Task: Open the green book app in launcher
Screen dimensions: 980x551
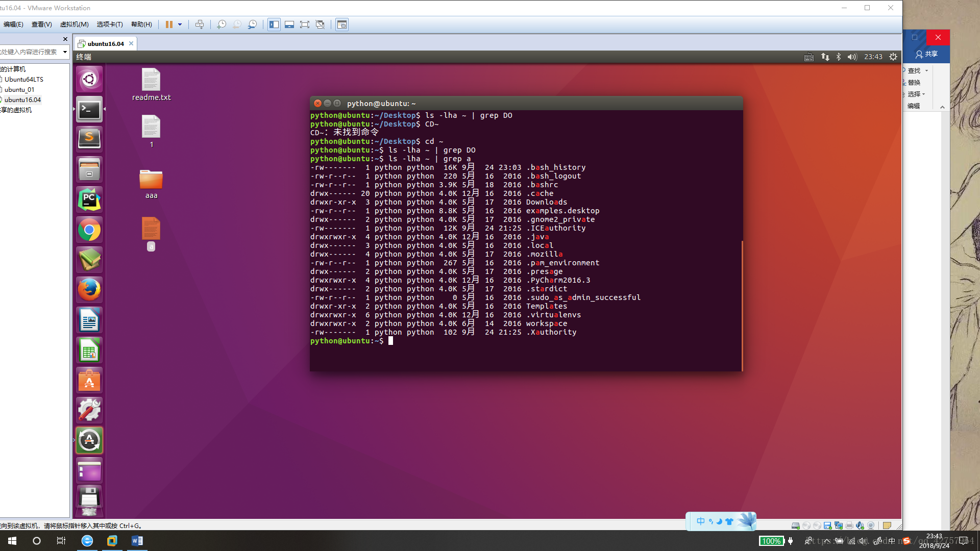Action: coord(89,260)
